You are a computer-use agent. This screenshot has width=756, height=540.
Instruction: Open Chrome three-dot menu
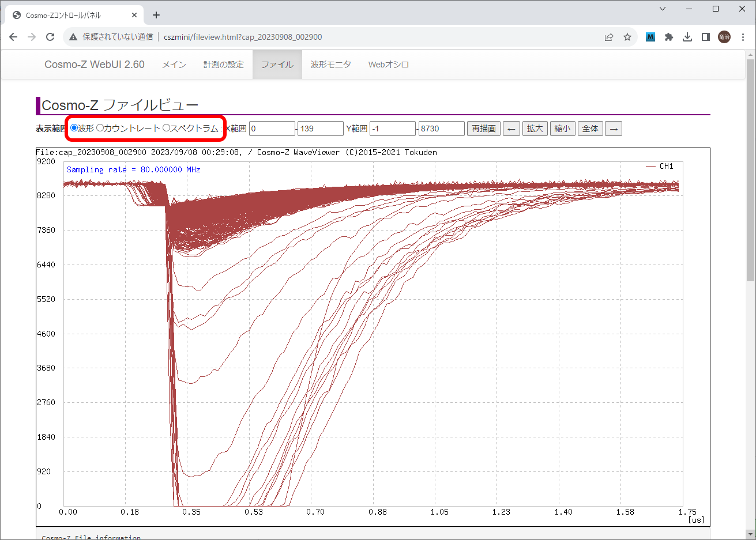coord(743,37)
